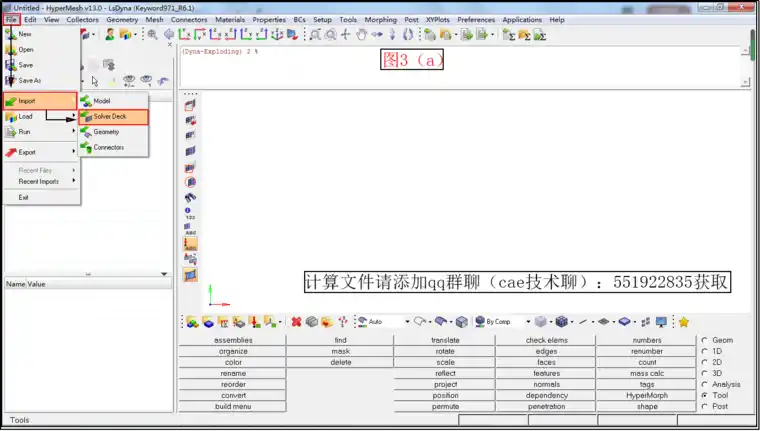
Task: Click the rotate dynamic arrows icon
Action: 408,34
